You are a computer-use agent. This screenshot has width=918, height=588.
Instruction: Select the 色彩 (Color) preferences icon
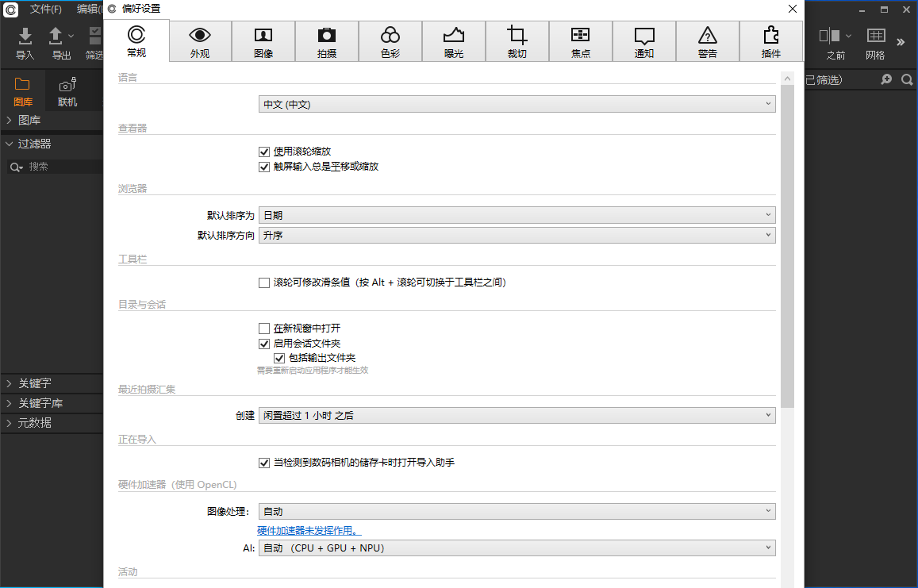(x=390, y=40)
